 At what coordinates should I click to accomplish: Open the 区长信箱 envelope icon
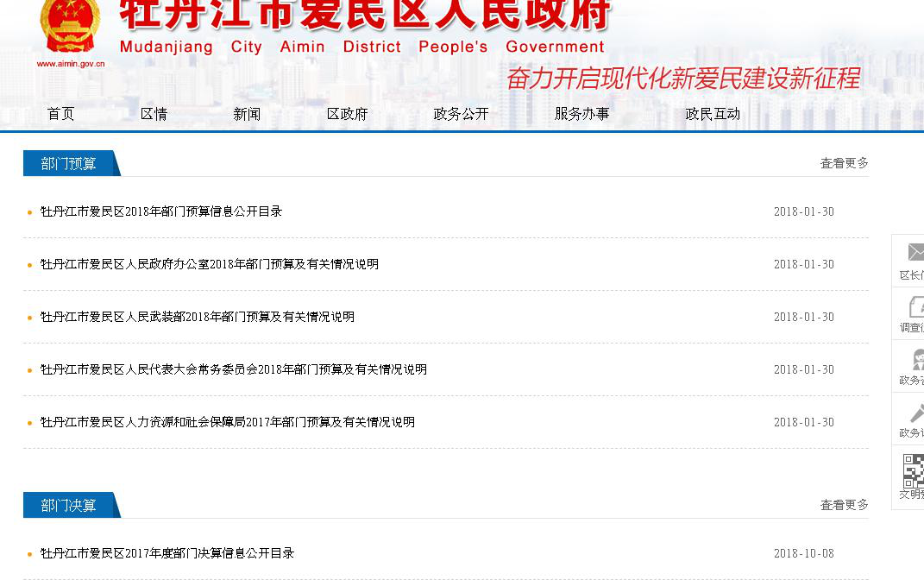(915, 252)
